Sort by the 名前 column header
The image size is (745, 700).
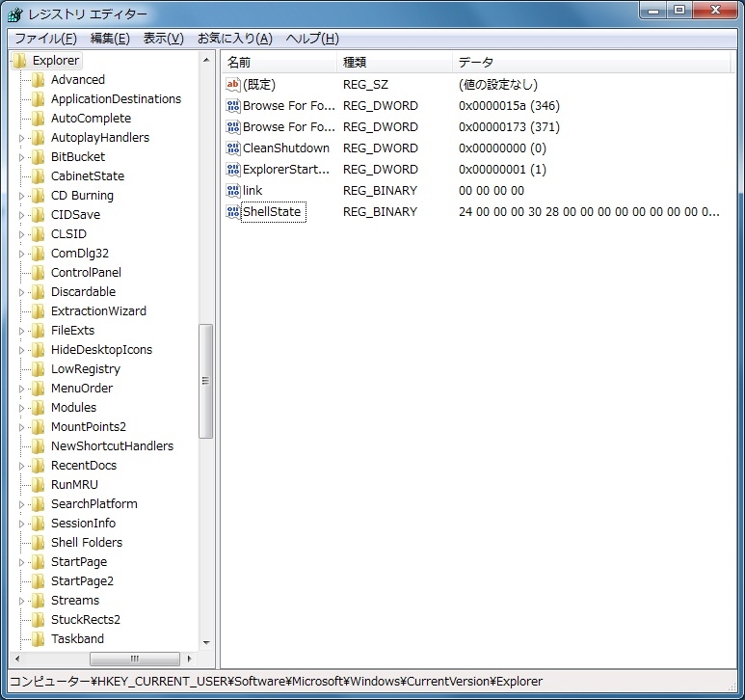pyautogui.click(x=279, y=63)
